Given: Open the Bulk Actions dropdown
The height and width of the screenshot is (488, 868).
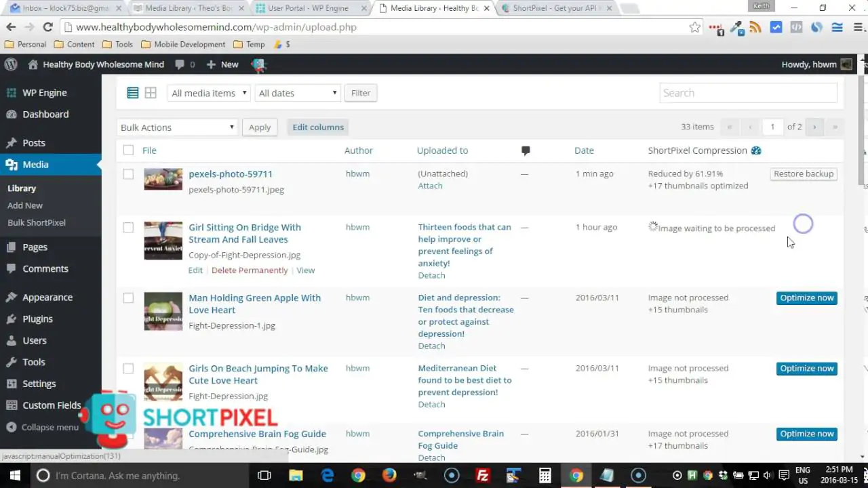Looking at the screenshot, I should (177, 127).
